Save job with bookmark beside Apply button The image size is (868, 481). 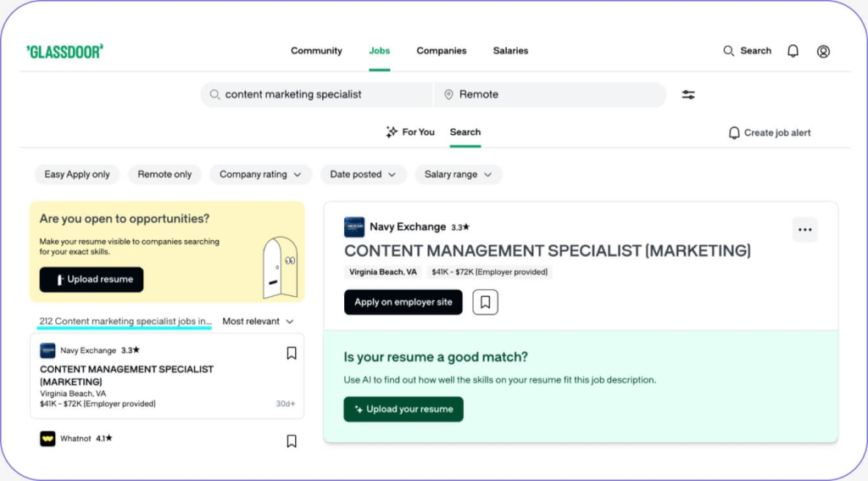pos(485,302)
